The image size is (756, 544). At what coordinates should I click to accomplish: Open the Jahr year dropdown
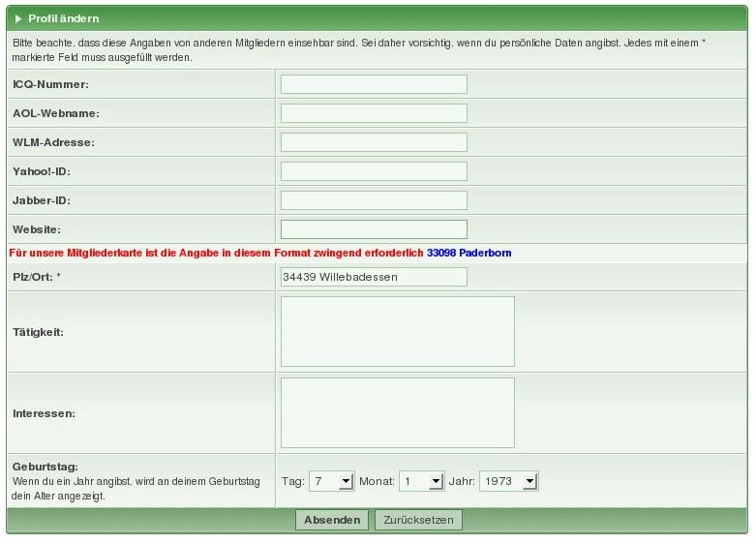508,481
